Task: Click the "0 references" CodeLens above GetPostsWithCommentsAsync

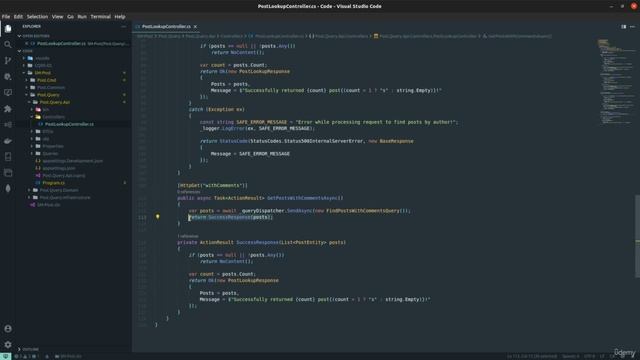Action: point(189,192)
